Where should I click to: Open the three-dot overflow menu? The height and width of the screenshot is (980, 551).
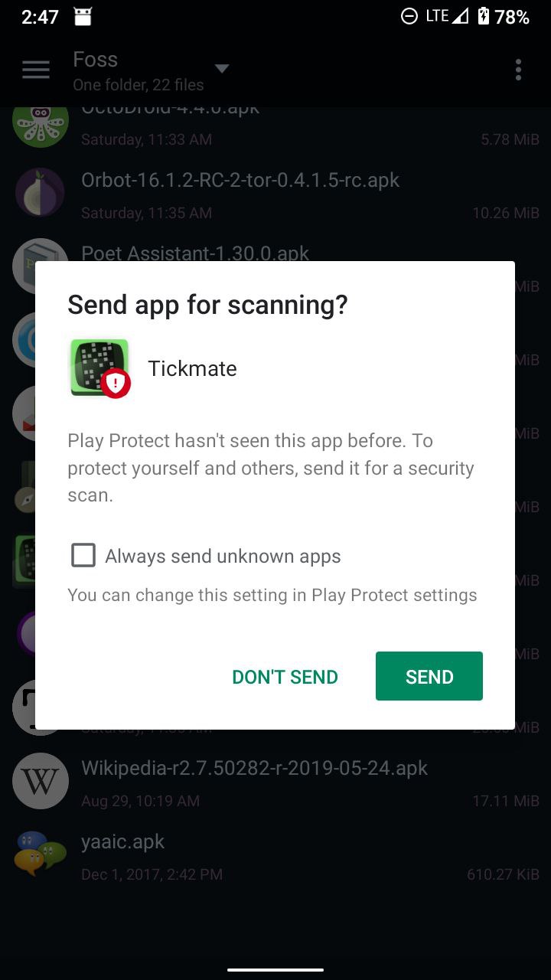click(x=518, y=70)
